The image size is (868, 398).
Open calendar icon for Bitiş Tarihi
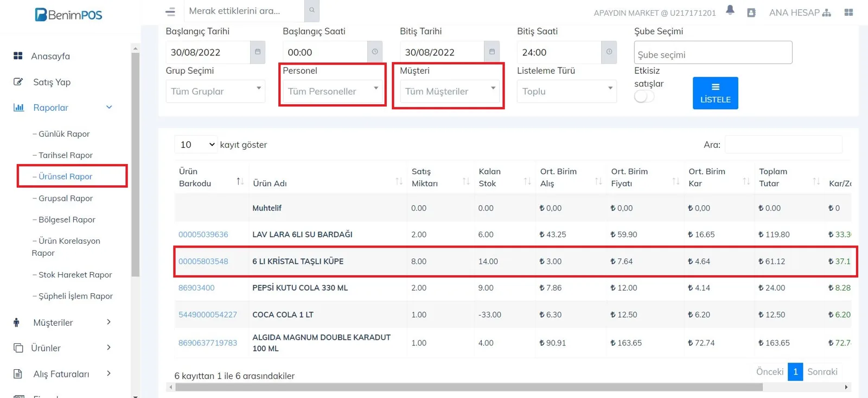click(492, 52)
